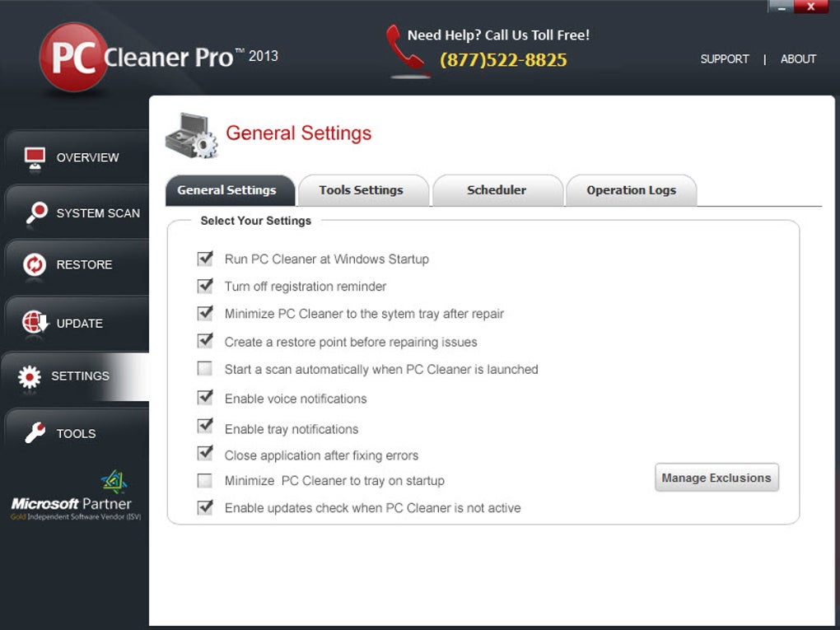
Task: Open the RESTORE section label
Action: [x=84, y=264]
